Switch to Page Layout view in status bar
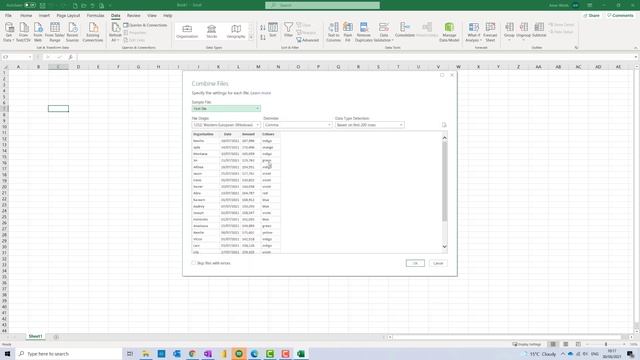Screen dimensions: 640x360 click(565, 344)
